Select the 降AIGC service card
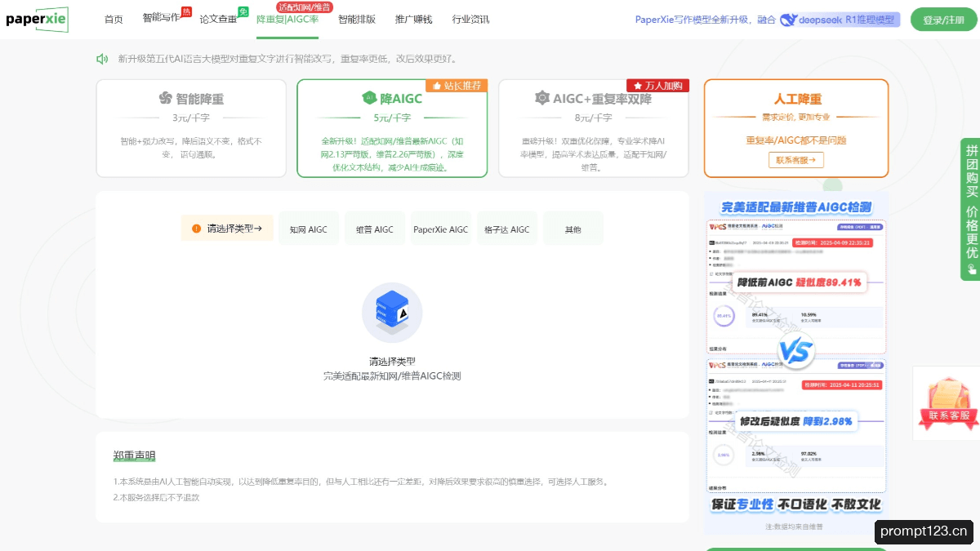 [392, 128]
